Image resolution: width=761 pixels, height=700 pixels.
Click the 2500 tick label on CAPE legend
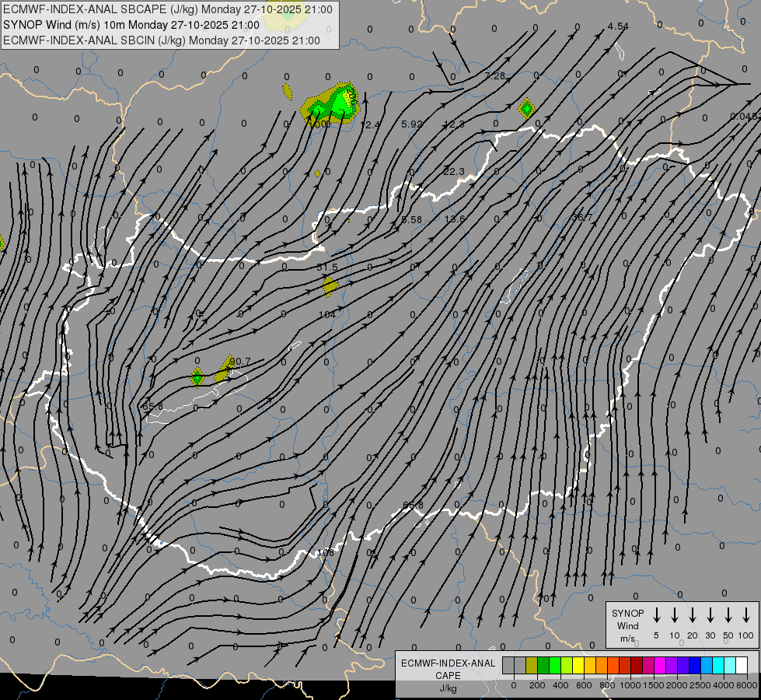tap(700, 685)
